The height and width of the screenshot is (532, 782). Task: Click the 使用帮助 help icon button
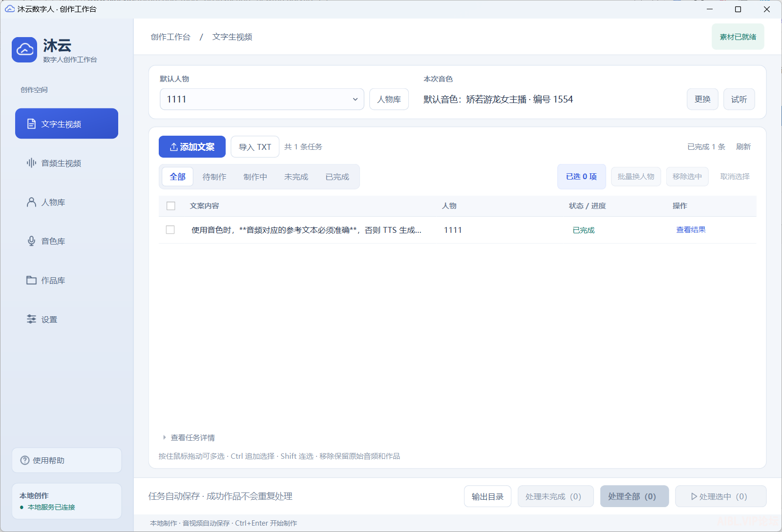pos(67,460)
